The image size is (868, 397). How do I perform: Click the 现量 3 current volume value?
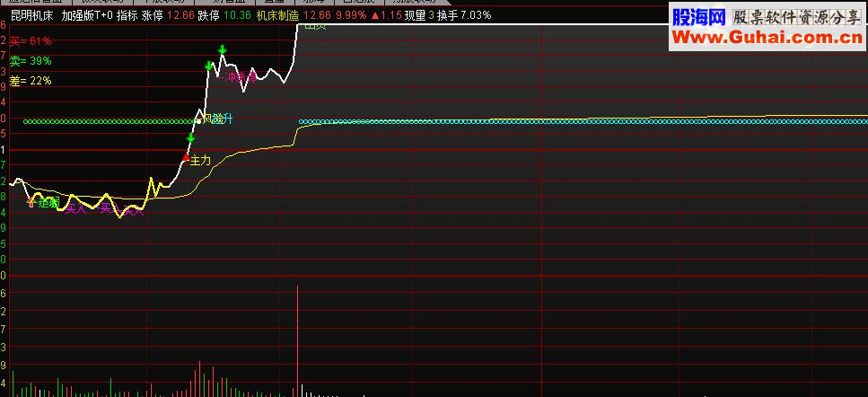tap(419, 15)
